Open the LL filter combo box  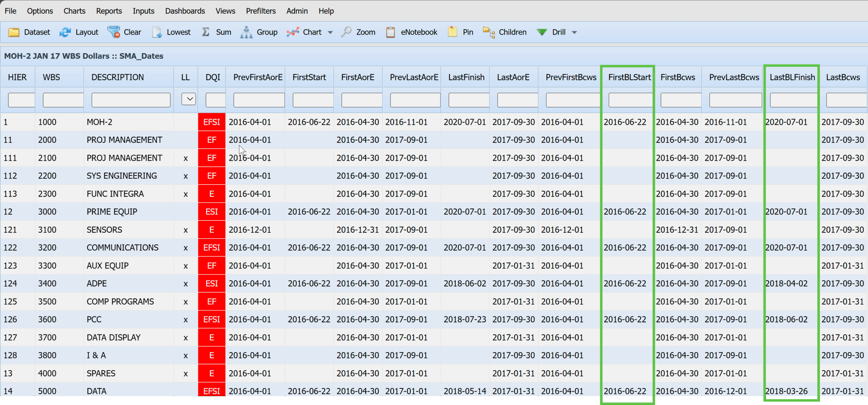coord(189,99)
